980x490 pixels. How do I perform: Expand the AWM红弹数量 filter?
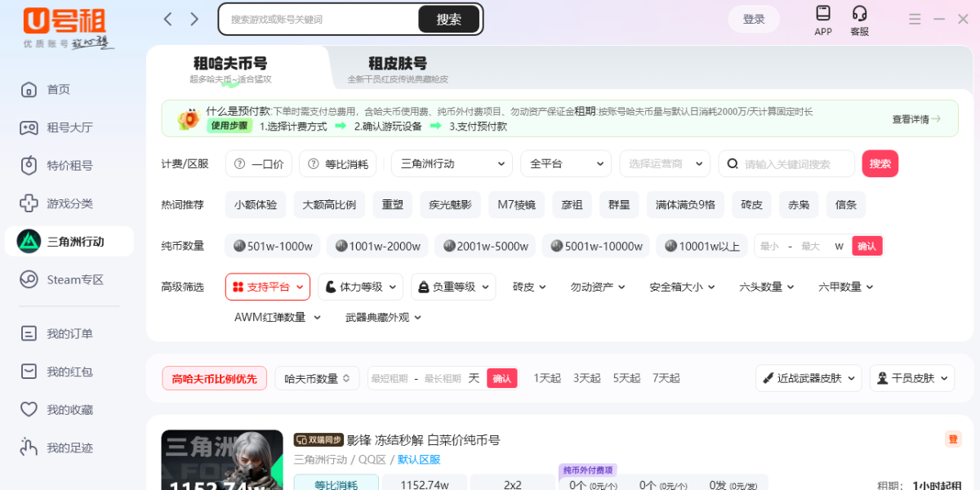coord(278,317)
